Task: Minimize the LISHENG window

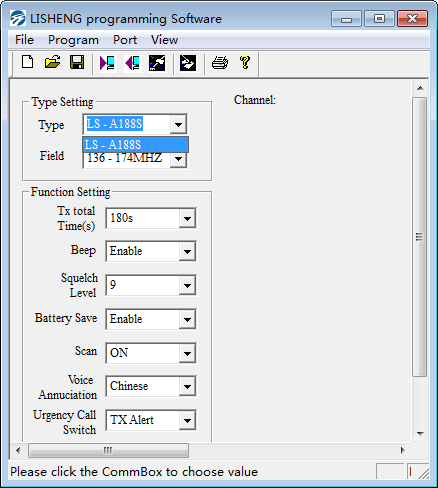Action: (346, 19)
